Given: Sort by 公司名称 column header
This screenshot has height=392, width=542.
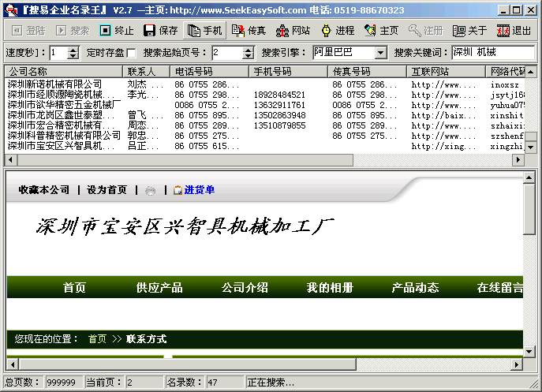Looking at the screenshot, I should click(64, 72).
